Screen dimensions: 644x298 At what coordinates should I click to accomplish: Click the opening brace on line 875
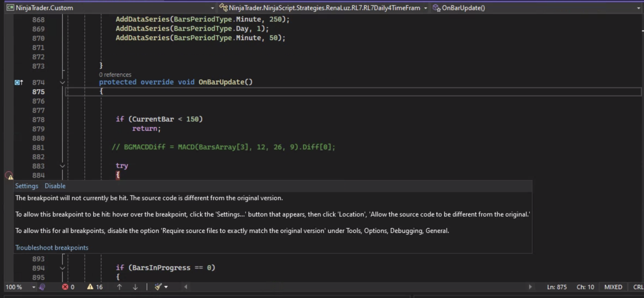tap(101, 91)
